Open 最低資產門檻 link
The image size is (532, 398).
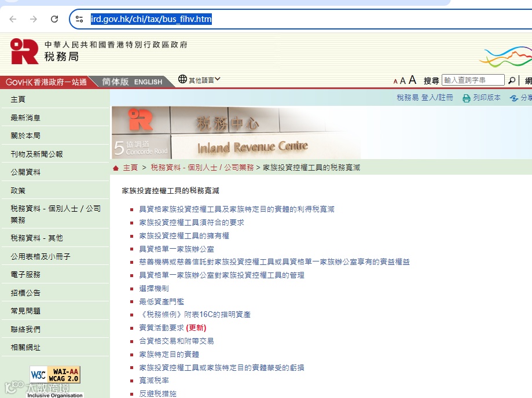pos(162,301)
